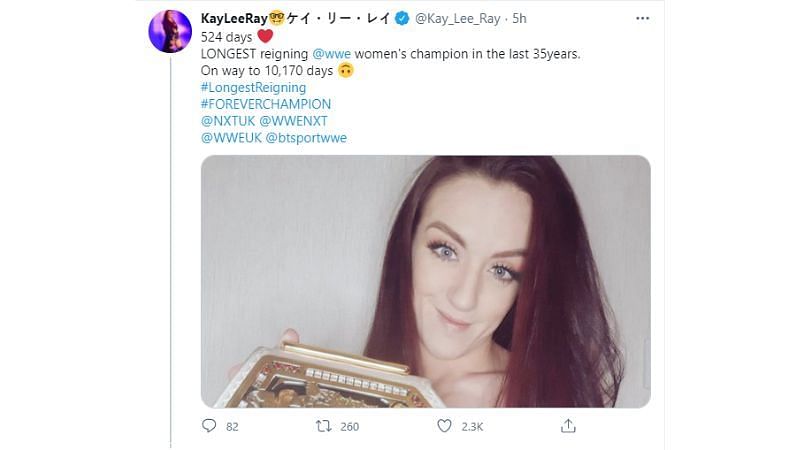Open the reply comment icon
Image resolution: width=800 pixels, height=450 pixels.
click(x=209, y=426)
